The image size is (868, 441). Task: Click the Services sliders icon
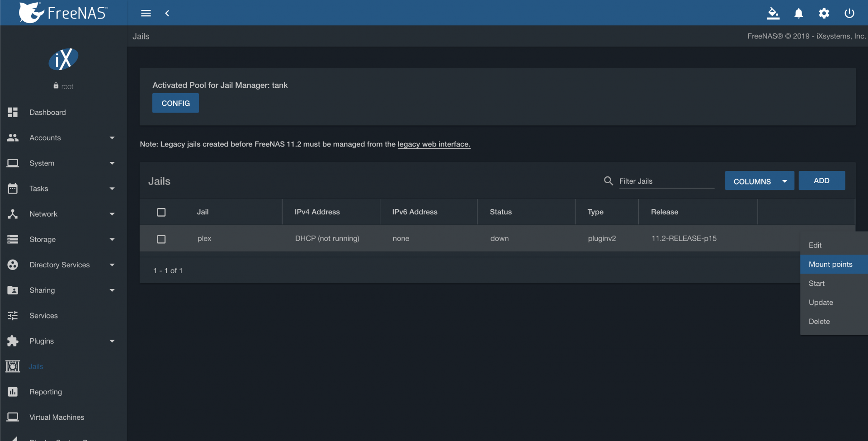click(x=13, y=316)
